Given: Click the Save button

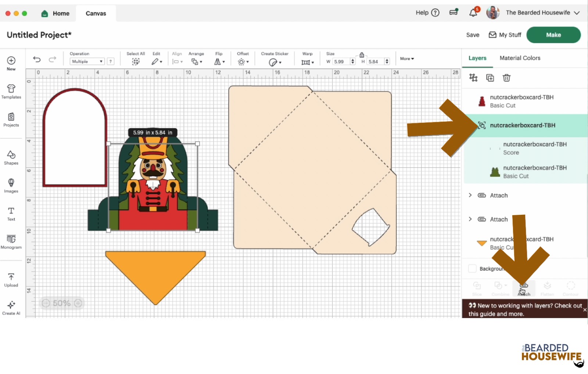Looking at the screenshot, I should 473,35.
